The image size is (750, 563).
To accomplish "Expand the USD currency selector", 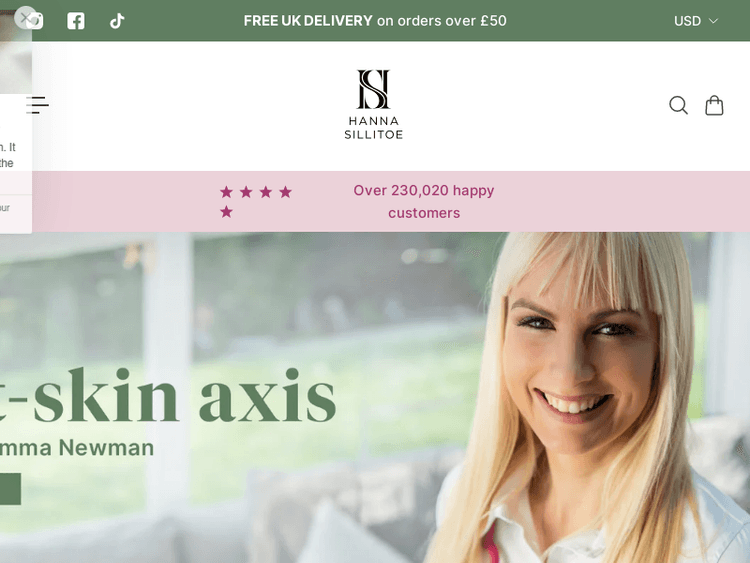I will click(x=695, y=21).
